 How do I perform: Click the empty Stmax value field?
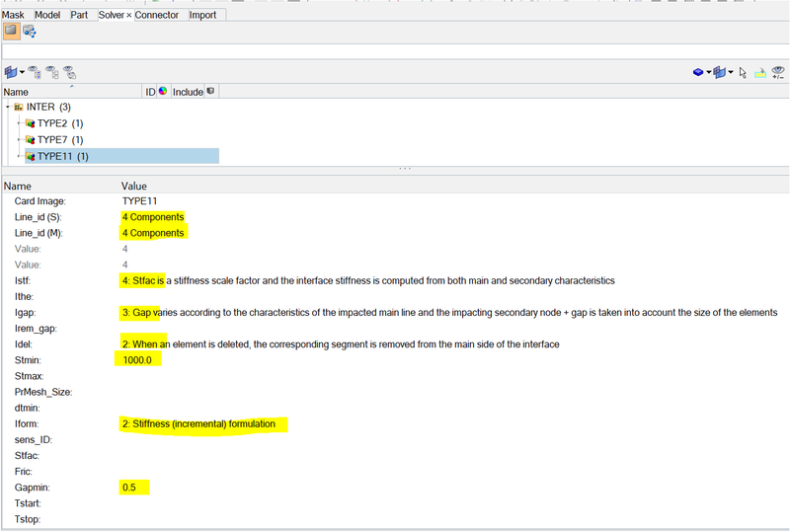[x=453, y=376]
